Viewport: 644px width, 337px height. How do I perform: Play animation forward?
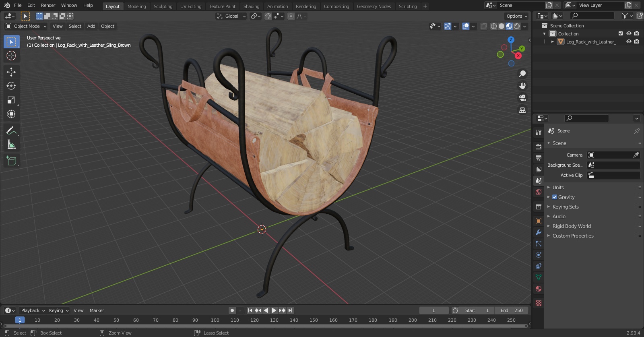point(274,310)
